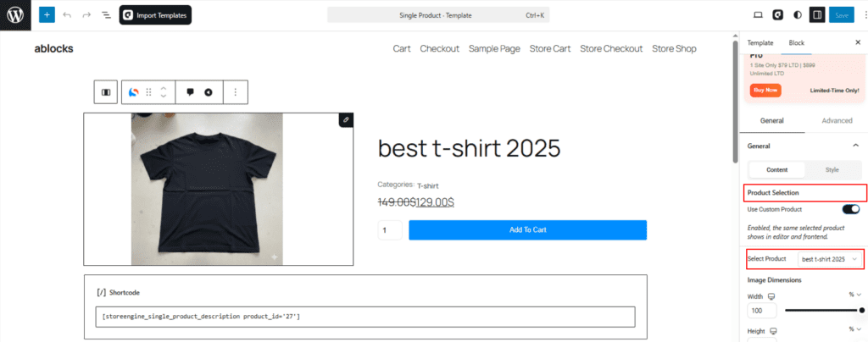
Task: Open the WordPress logo menu
Action: coord(15,15)
